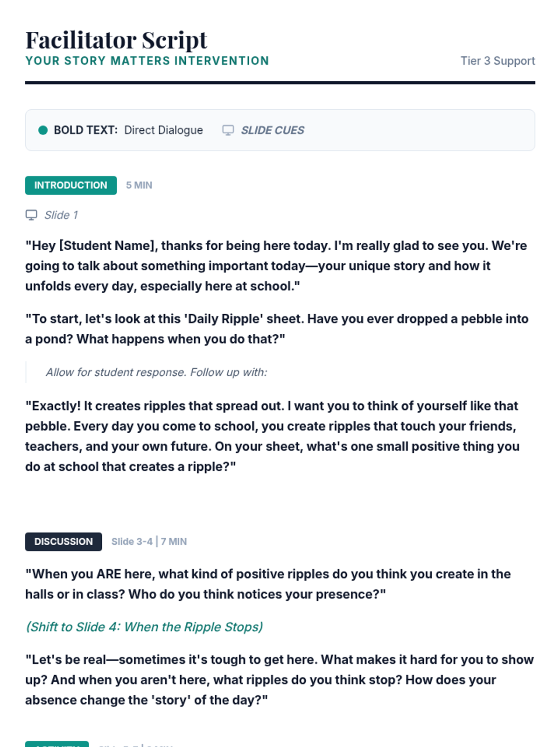The image size is (560, 747).
Task: Click the SLIDE CUES legend label
Action: coord(273,130)
